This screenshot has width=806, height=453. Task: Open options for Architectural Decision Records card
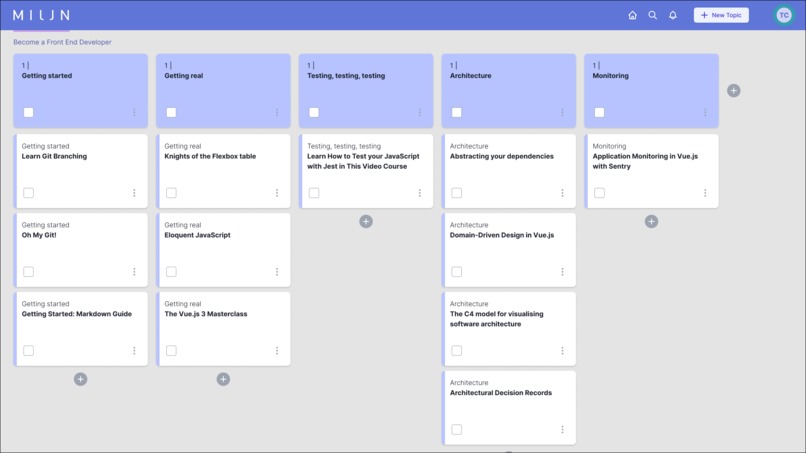(562, 429)
